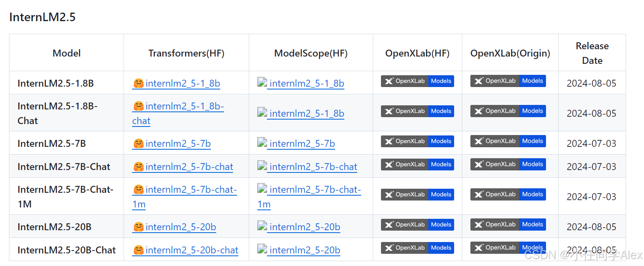Open the internlm2_5-1_8b-chat Transformers link
The width and height of the screenshot is (644, 266).
(x=178, y=113)
